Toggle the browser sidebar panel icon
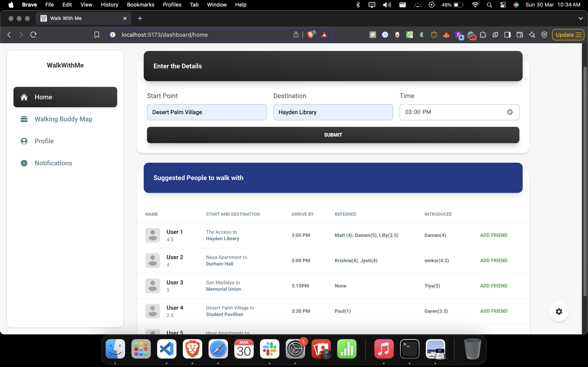The width and height of the screenshot is (588, 367). pos(507,35)
